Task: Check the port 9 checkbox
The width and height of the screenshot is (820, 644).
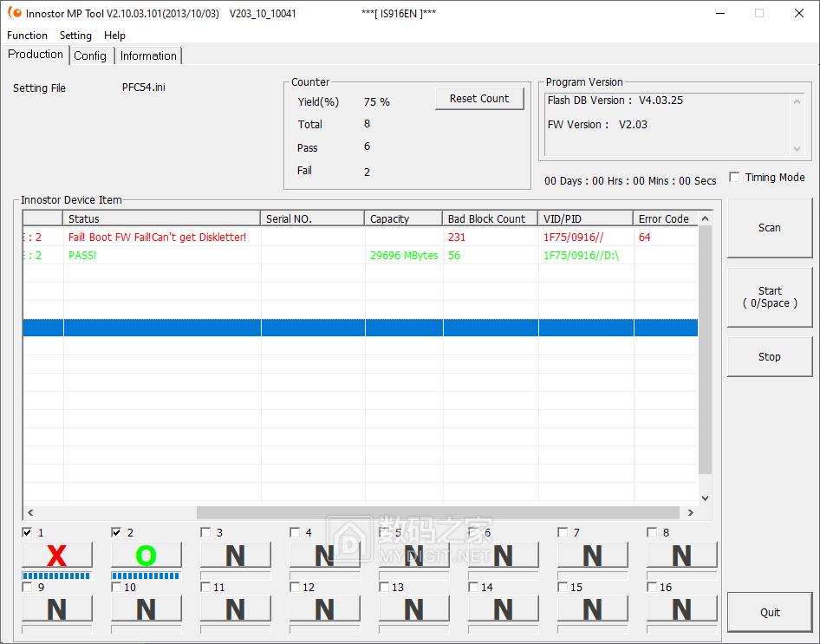Action: pos(27,587)
